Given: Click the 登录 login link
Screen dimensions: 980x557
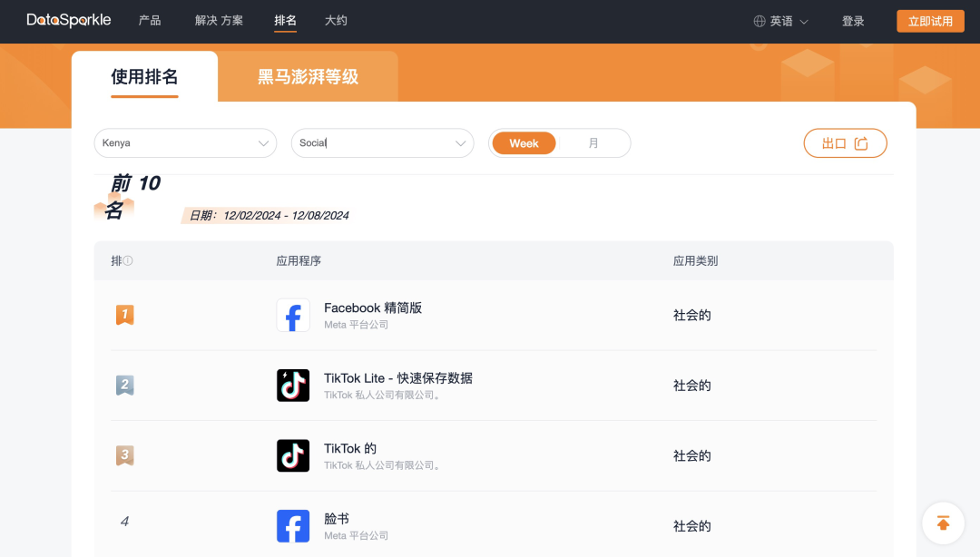Looking at the screenshot, I should [x=853, y=19].
